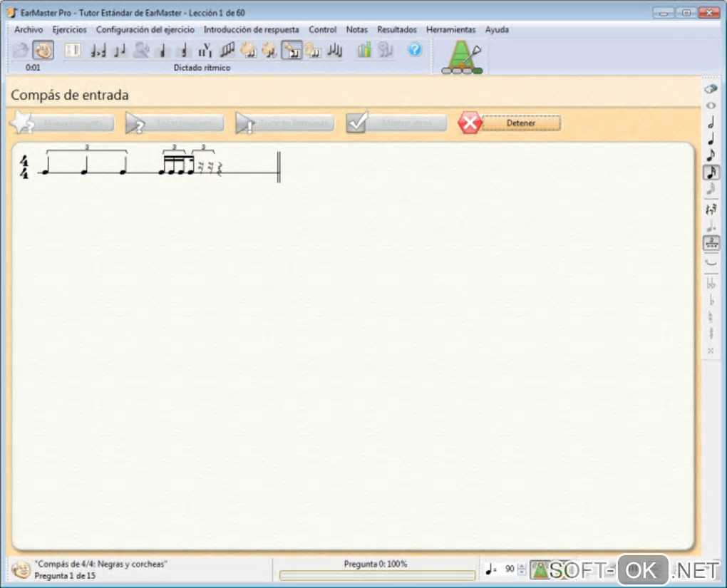This screenshot has width=727, height=588.
Task: Open the Notas menu
Action: 356,30
